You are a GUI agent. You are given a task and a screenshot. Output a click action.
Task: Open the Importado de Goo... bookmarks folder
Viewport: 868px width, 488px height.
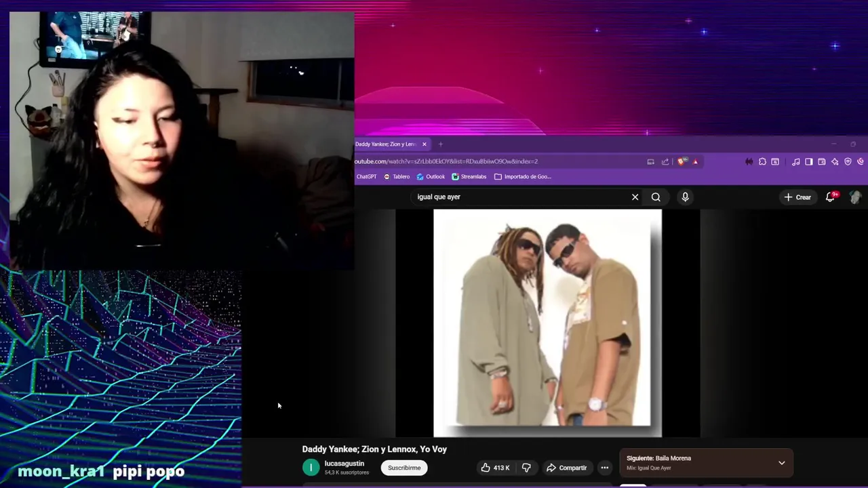click(523, 176)
